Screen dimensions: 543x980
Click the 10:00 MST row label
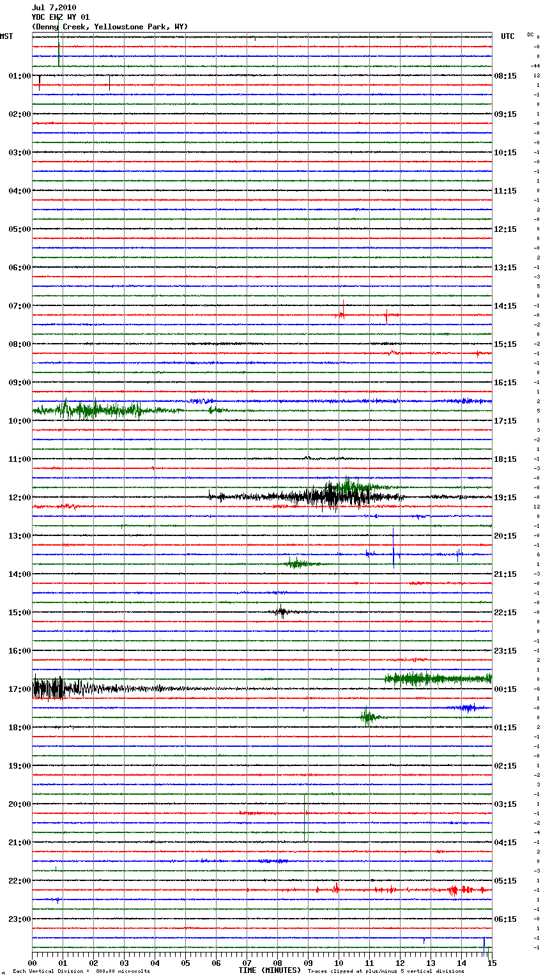click(x=20, y=420)
